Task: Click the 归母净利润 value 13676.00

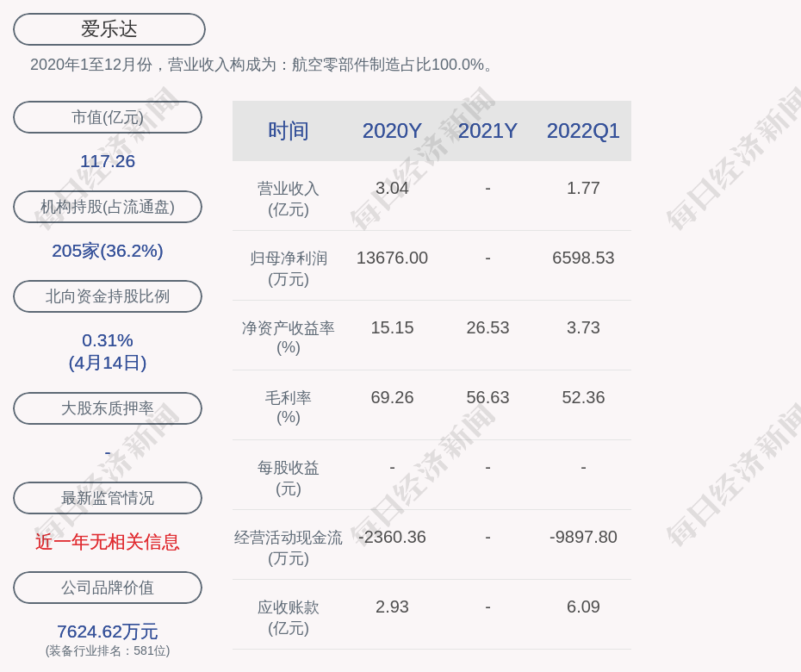Action: 392,258
